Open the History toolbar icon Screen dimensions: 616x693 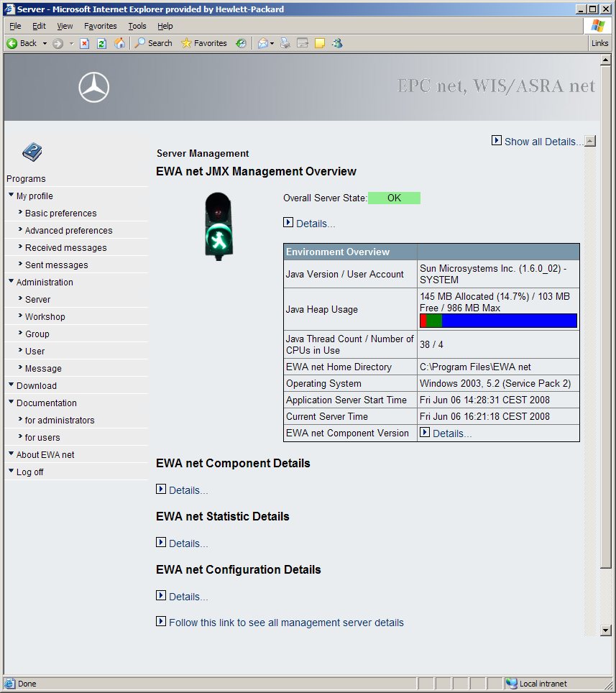(x=241, y=43)
